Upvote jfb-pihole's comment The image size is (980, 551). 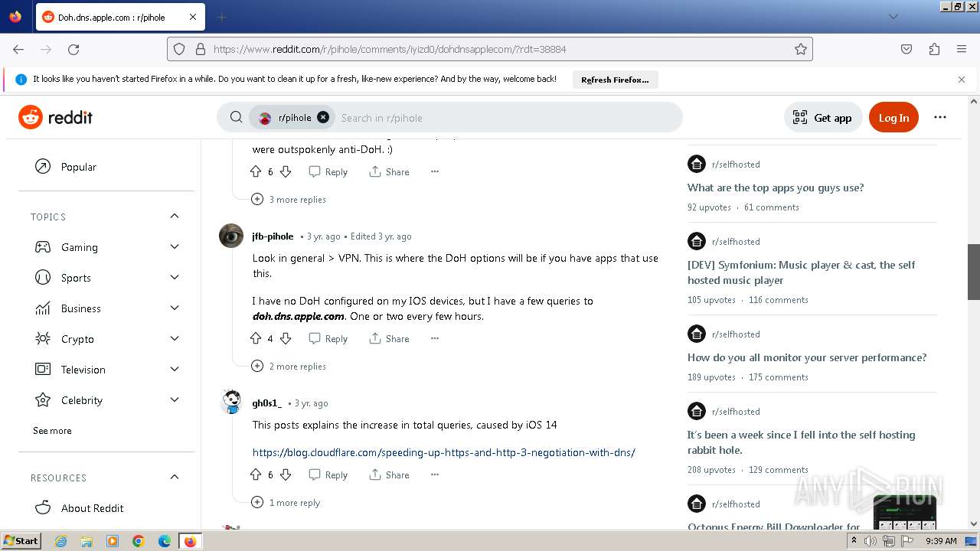click(256, 339)
